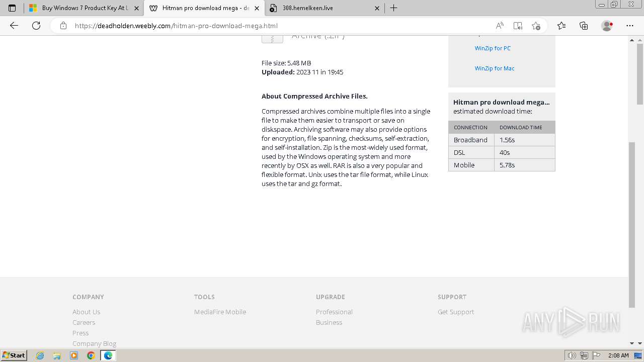Click the Uploaded date text

click(x=302, y=72)
